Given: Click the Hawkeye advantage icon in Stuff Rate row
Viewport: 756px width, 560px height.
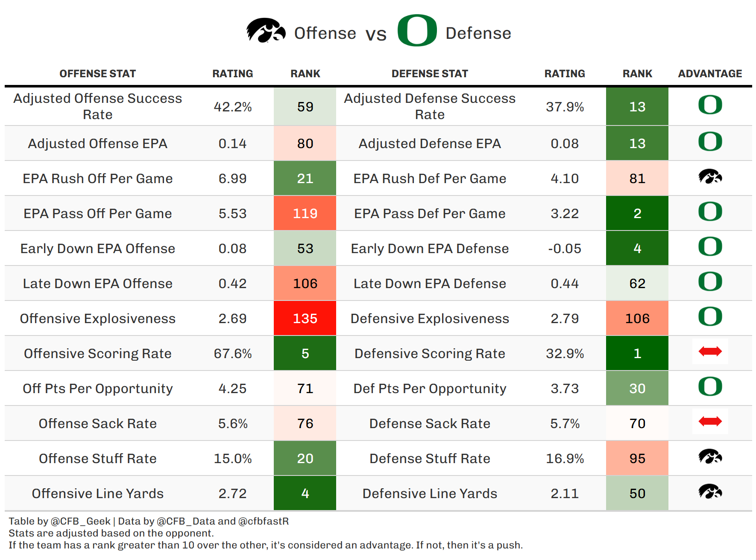Looking at the screenshot, I should pos(710,457).
